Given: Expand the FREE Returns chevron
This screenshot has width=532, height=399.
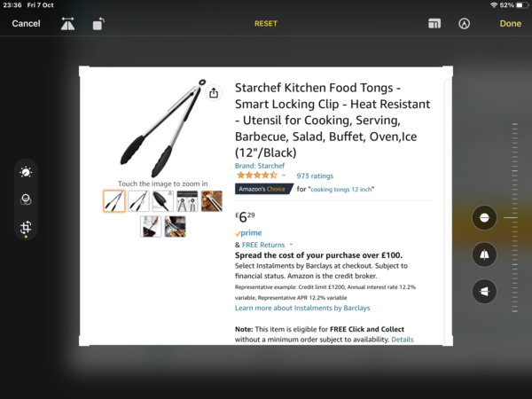Looking at the screenshot, I should pyautogui.click(x=291, y=245).
